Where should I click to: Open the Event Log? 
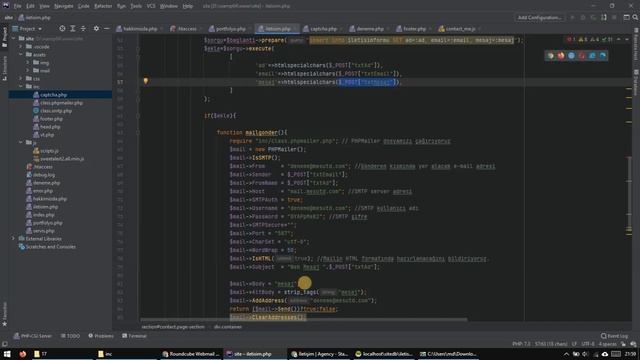[x=614, y=336]
